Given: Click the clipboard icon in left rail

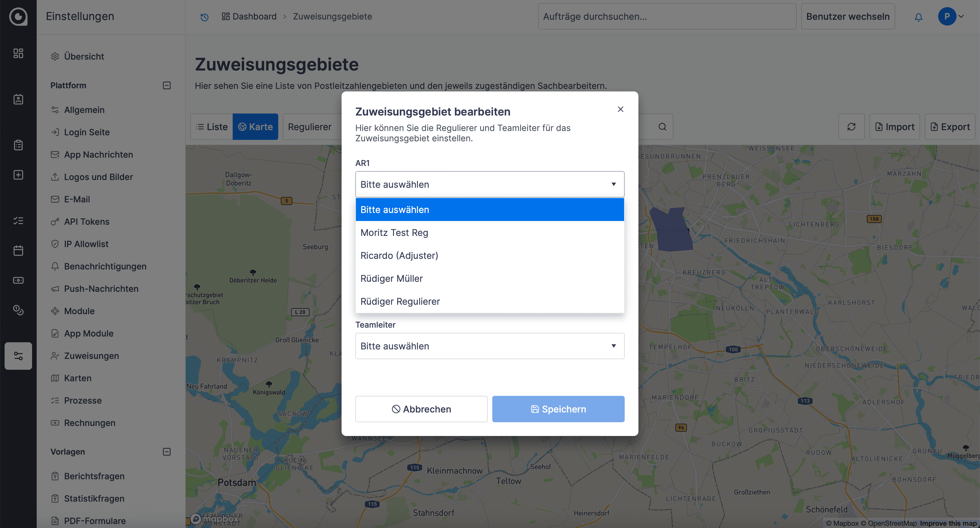Looking at the screenshot, I should coord(18,145).
